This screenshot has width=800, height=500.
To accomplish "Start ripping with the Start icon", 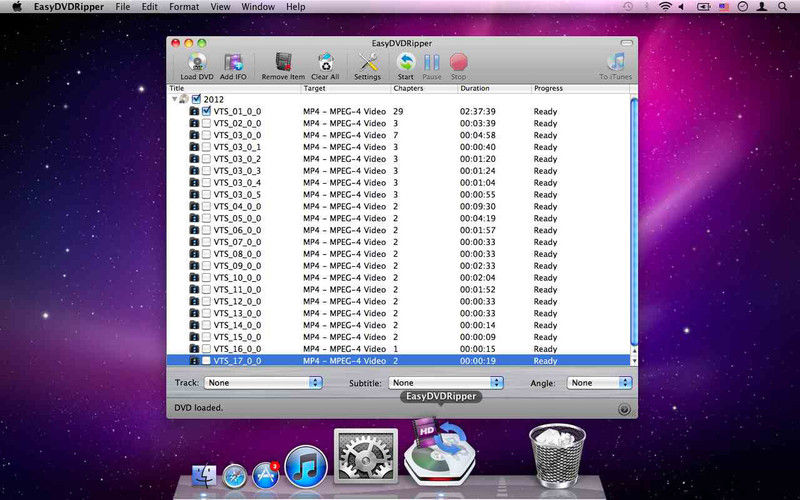I will click(x=406, y=63).
